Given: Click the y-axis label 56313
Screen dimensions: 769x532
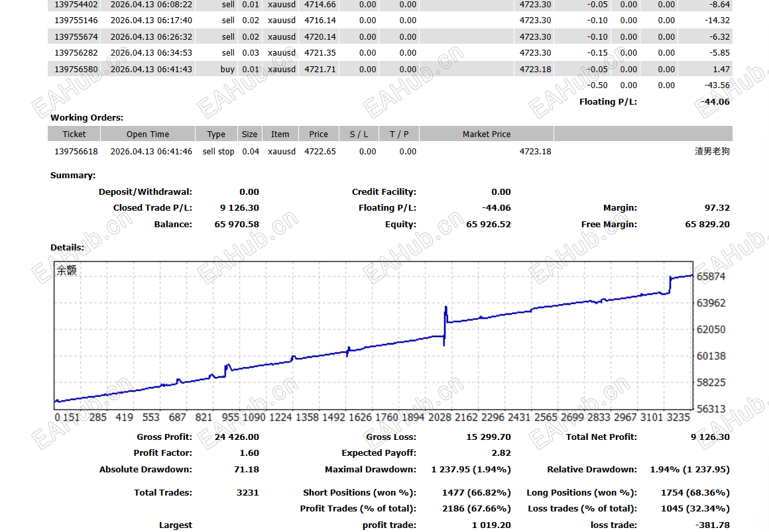Looking at the screenshot, I should tap(711, 409).
